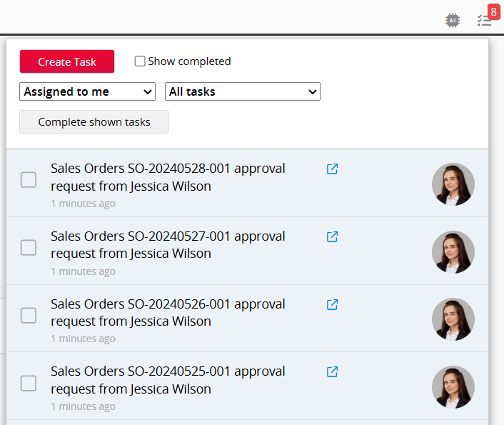Select the SO-20240528-001 approval request title
504x425 pixels.
click(x=168, y=177)
